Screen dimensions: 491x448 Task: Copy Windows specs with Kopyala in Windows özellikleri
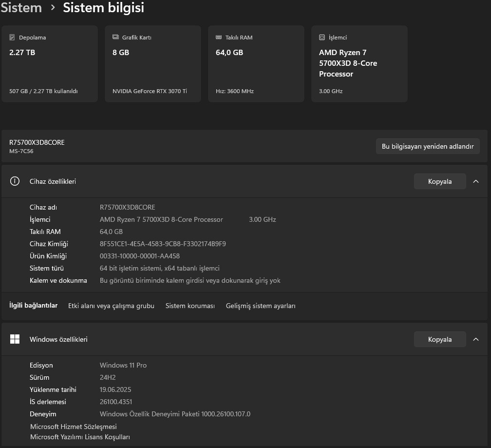click(x=440, y=339)
